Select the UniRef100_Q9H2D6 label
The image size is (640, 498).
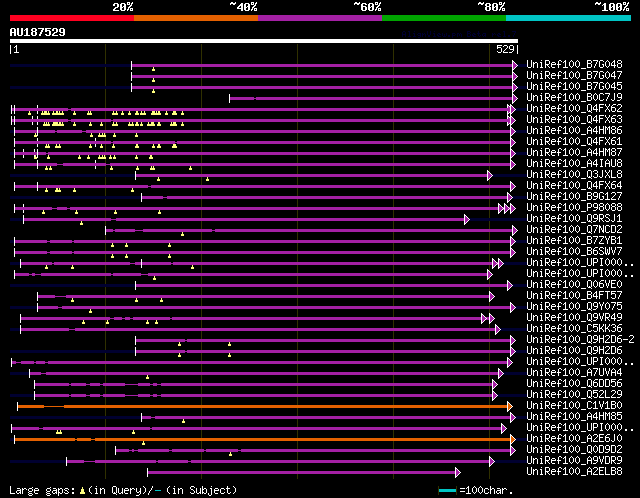[574, 351]
